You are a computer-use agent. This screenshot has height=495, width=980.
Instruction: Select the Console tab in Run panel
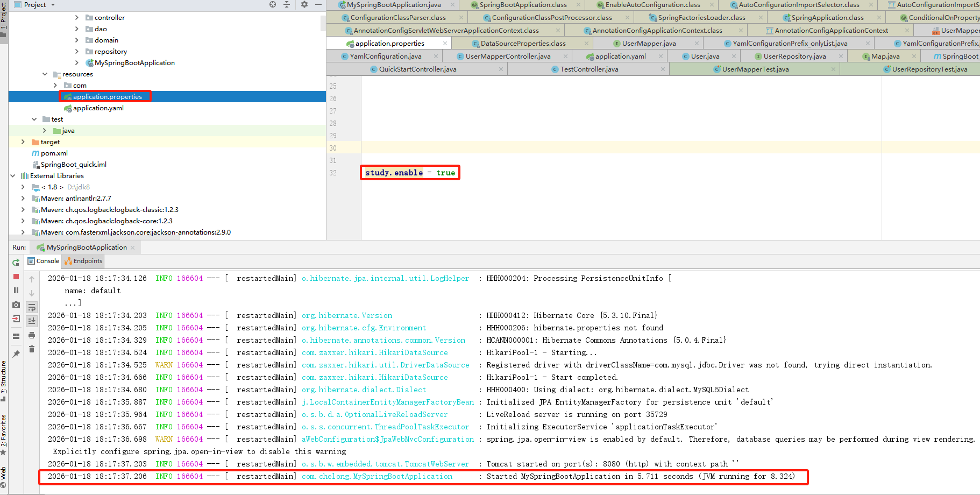[44, 261]
